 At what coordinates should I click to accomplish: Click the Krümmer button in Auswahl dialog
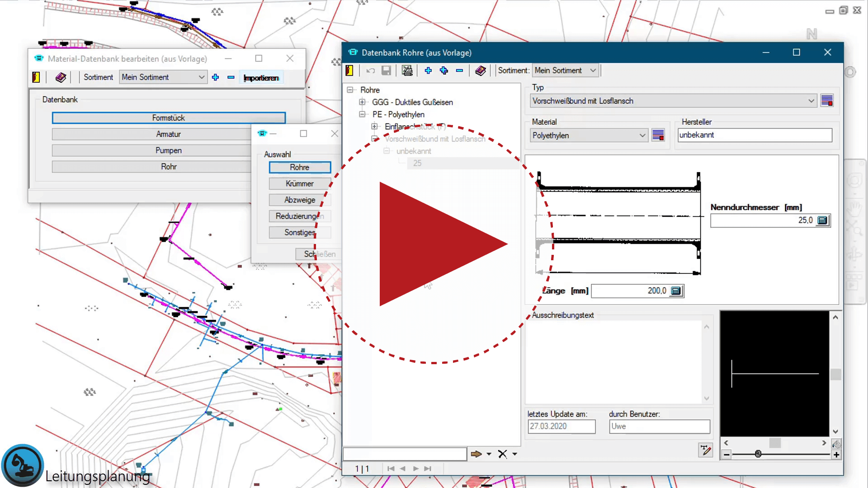(300, 183)
